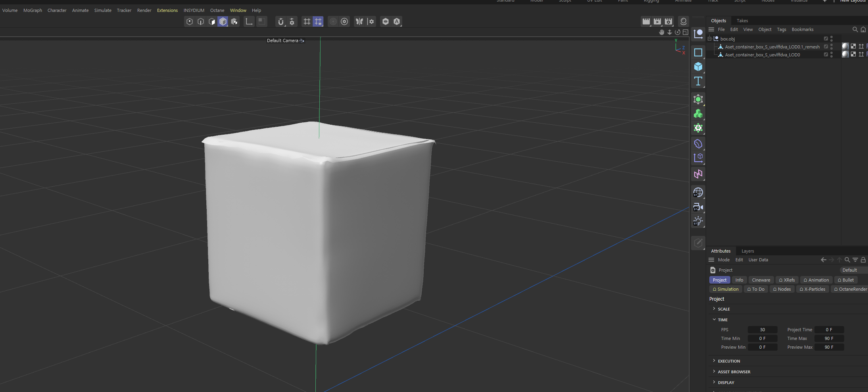Click UVW checker tag on LOD0 row
Image resolution: width=868 pixels, height=392 pixels.
click(x=853, y=54)
